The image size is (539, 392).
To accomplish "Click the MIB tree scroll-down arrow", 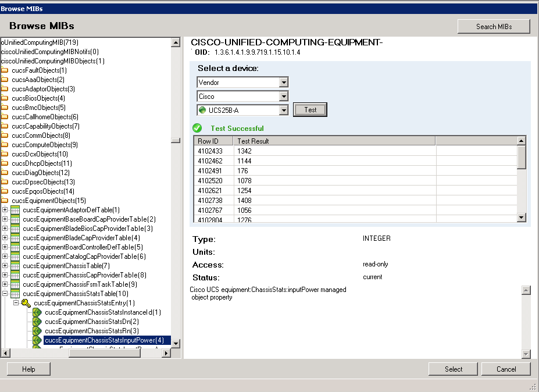I will coord(176,343).
